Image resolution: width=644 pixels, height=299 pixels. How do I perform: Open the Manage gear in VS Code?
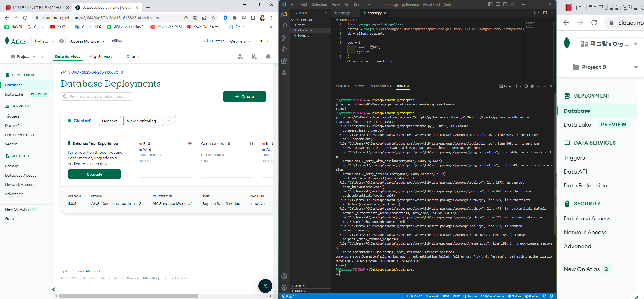coord(284,288)
